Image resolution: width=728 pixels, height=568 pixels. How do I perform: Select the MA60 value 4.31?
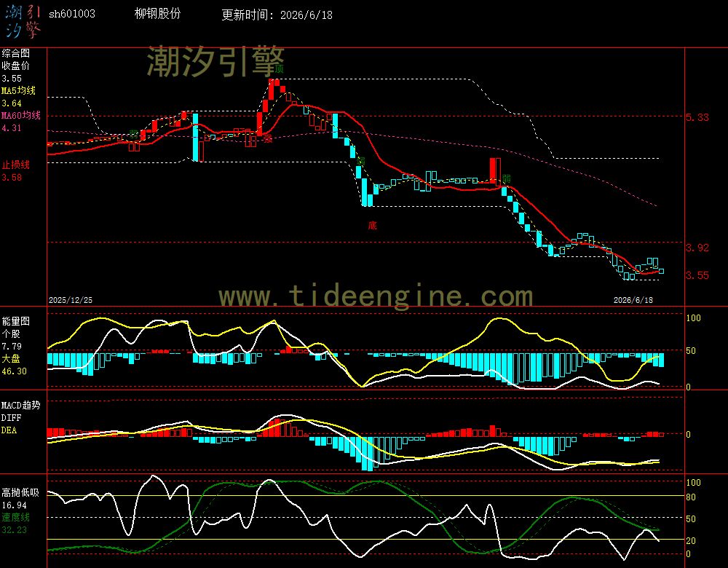pyautogui.click(x=12, y=127)
